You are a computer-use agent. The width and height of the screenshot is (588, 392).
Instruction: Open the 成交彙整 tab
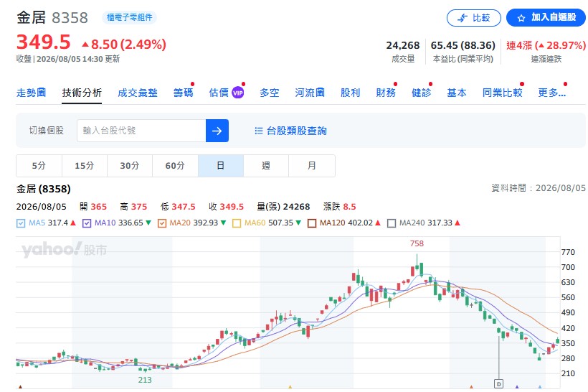[137, 93]
